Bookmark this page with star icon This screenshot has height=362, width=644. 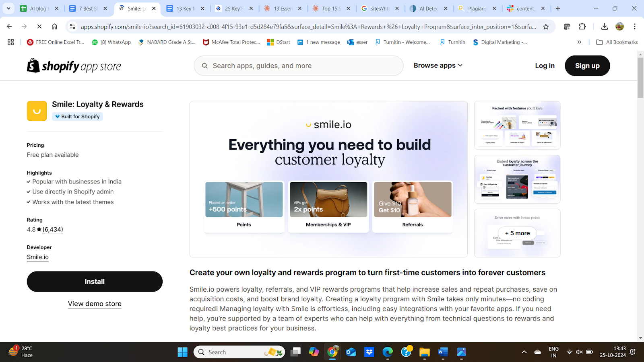point(546,27)
